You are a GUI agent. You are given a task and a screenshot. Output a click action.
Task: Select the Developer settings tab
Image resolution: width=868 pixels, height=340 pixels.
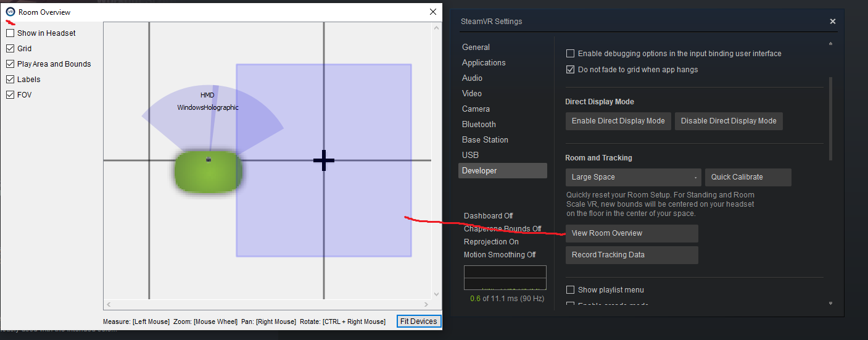[x=502, y=170]
